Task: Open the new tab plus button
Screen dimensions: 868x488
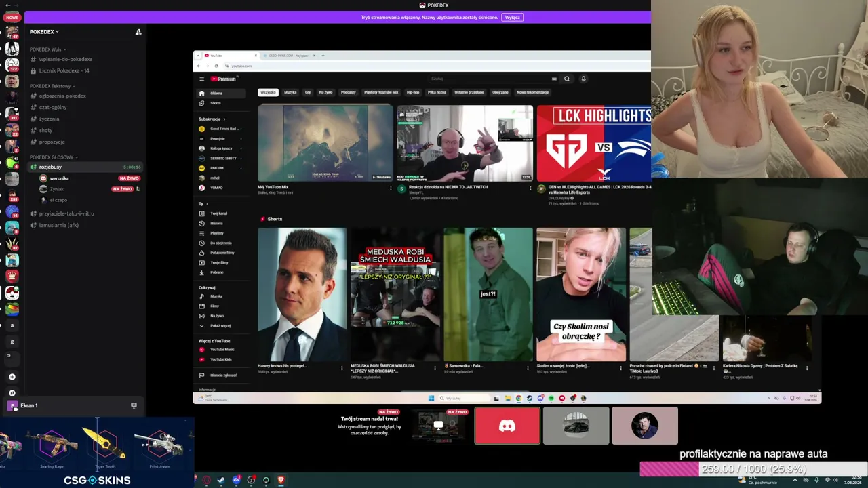Action: (323, 56)
